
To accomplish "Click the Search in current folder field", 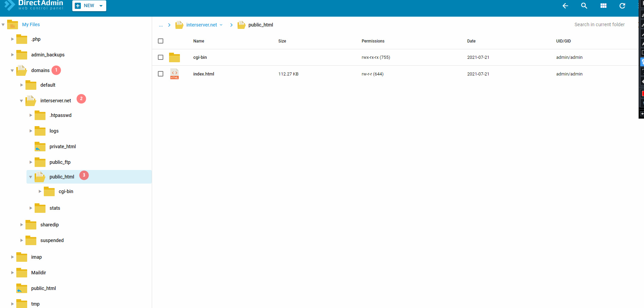I will coord(600,24).
